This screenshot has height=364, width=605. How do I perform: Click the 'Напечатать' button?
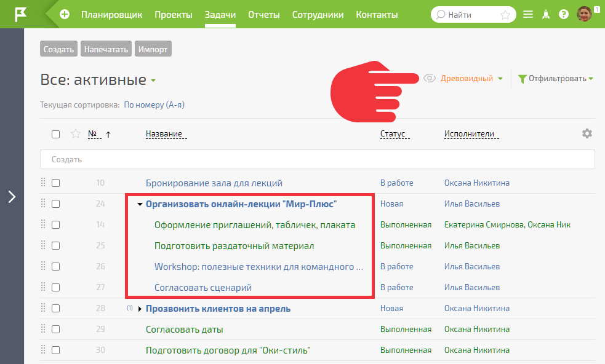tap(106, 49)
